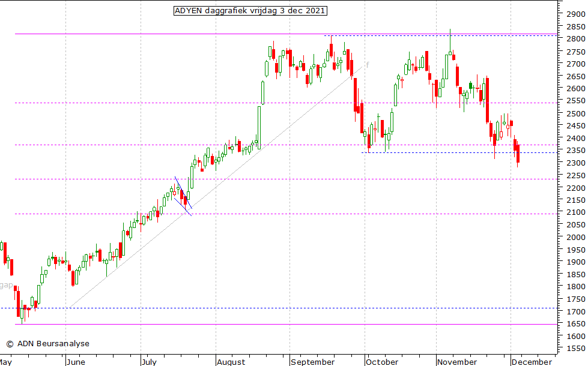This screenshot has width=588, height=366.
Task: Click the 2350 price axis label
Action: (576, 151)
